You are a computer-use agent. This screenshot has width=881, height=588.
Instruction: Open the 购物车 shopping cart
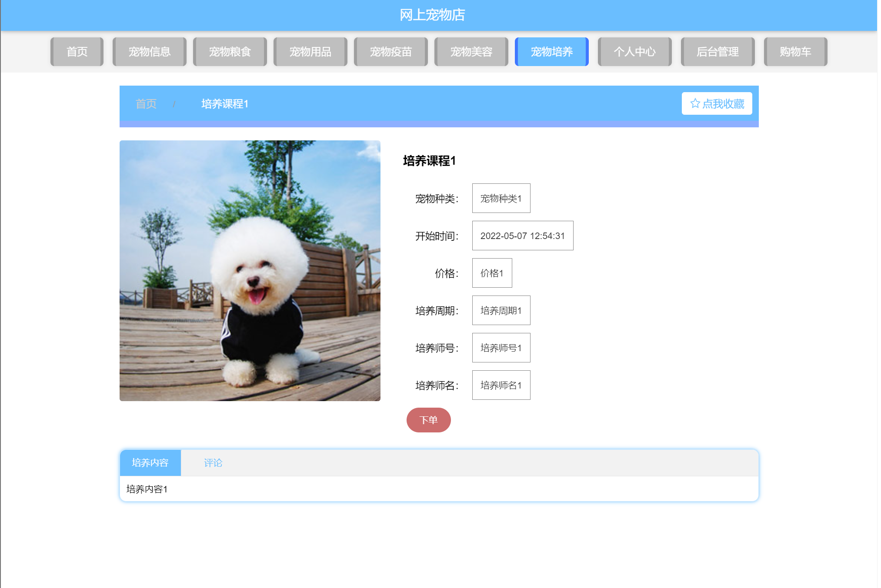pos(795,52)
